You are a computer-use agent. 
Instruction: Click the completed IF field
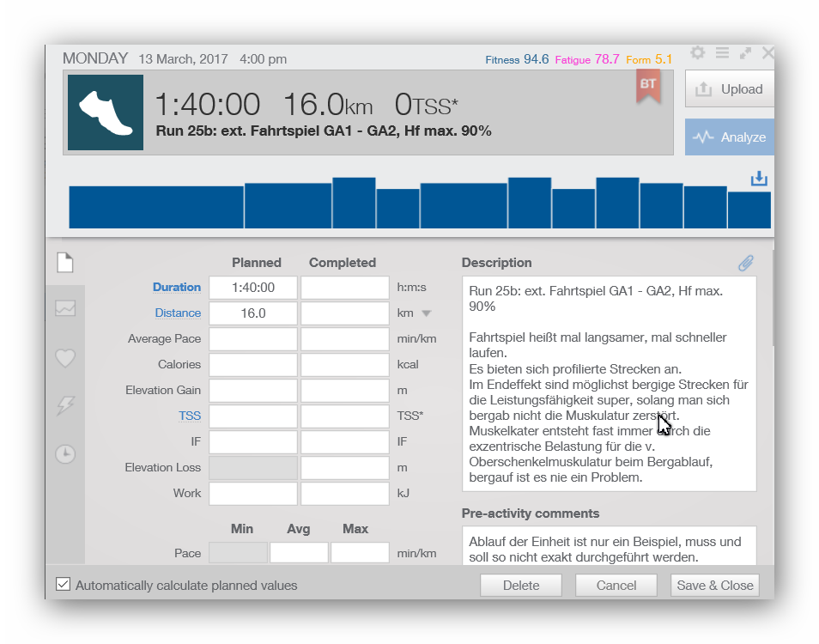pos(345,442)
